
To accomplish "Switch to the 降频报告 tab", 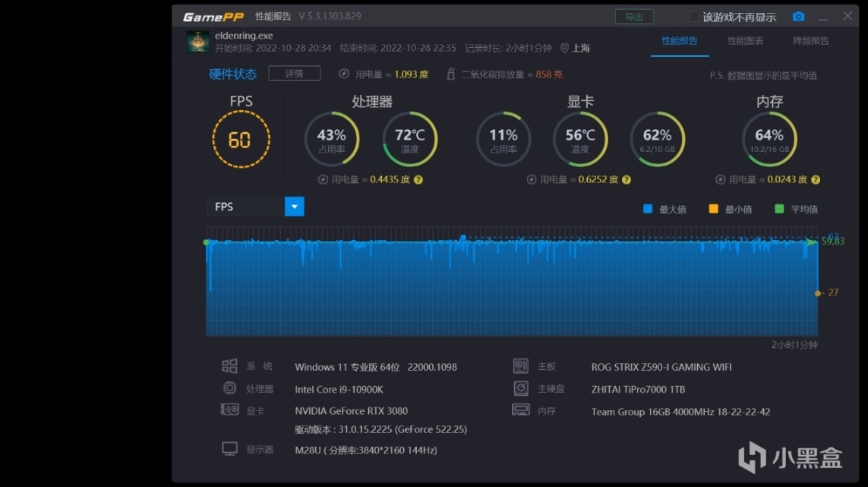I will (811, 41).
